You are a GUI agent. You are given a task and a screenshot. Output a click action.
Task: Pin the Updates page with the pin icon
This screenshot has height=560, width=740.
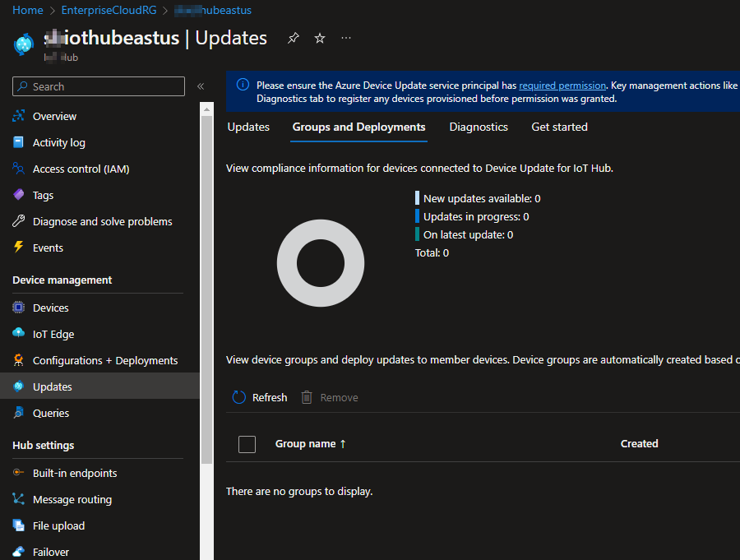[294, 38]
